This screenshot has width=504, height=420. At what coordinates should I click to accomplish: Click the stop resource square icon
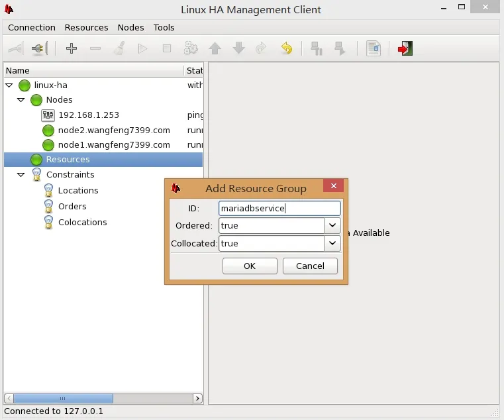tap(166, 48)
